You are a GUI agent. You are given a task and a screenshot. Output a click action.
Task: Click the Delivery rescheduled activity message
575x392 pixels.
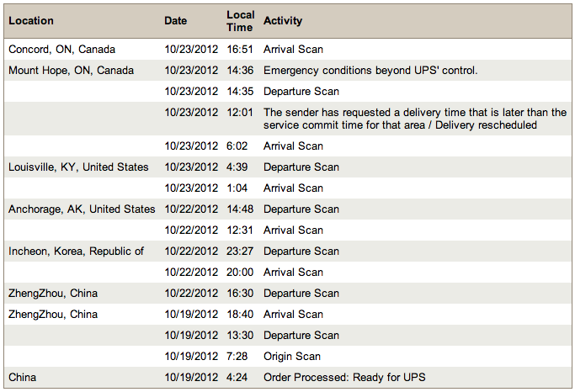[414, 119]
